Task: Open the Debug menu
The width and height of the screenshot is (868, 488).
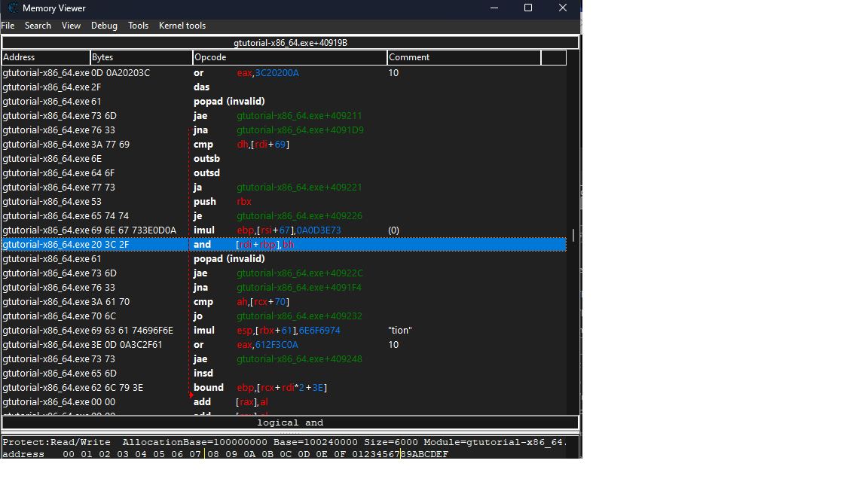Action: pos(104,26)
